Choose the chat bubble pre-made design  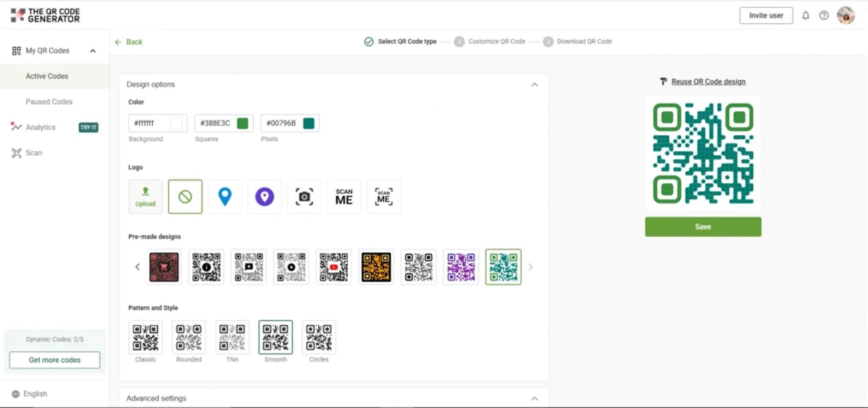[249, 267]
